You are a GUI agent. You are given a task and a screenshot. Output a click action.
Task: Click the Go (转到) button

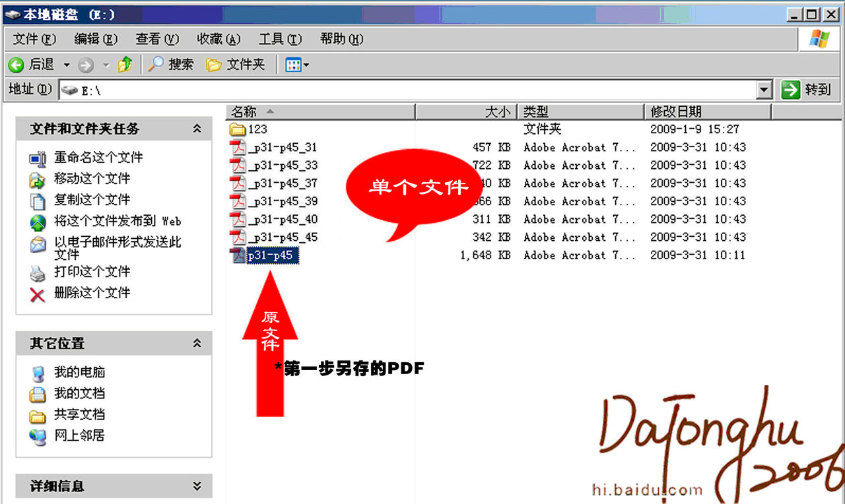pyautogui.click(x=807, y=90)
